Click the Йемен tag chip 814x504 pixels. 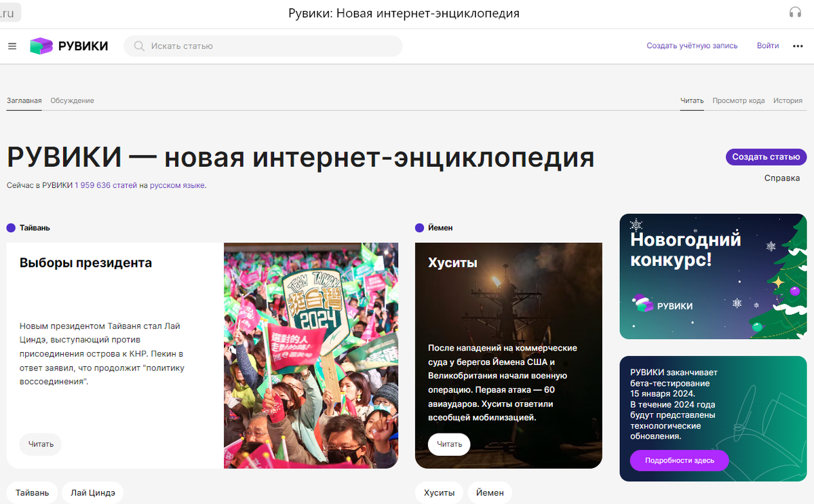490,492
